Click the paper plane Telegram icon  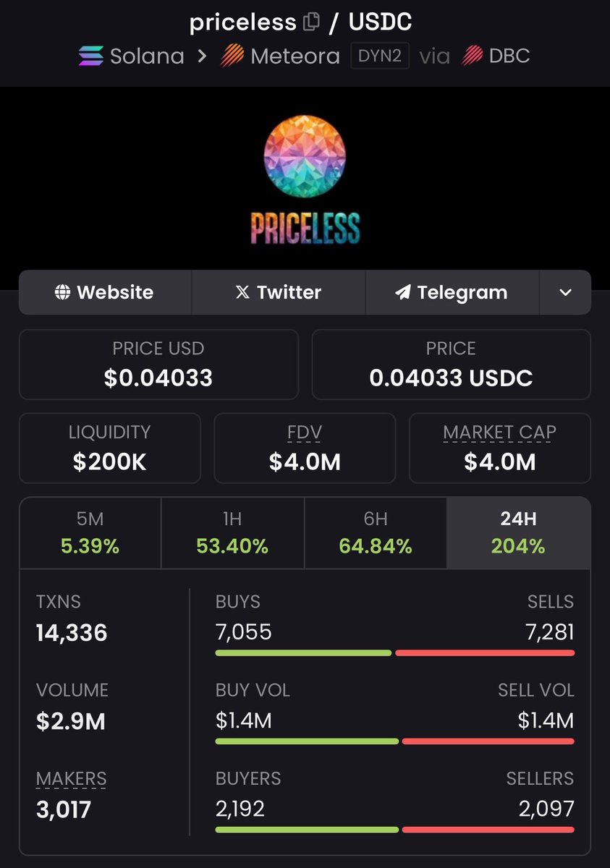(x=402, y=292)
